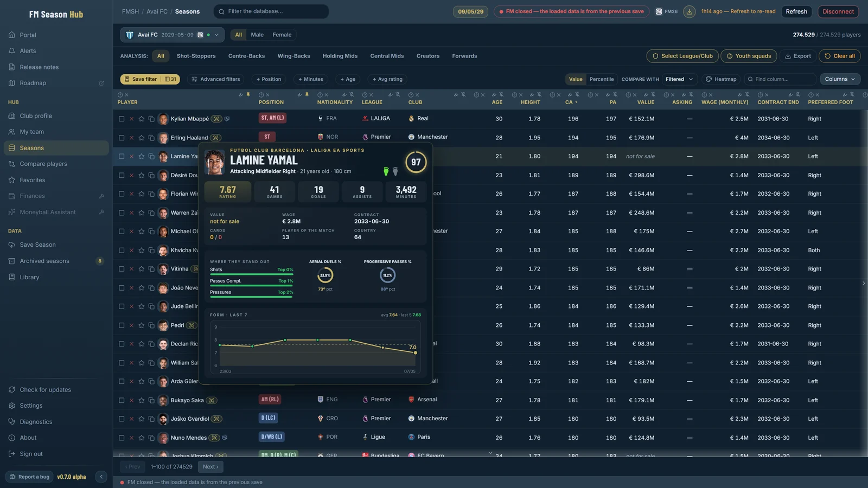
Task: Open help icon for PLAYER column header
Action: pos(120,95)
